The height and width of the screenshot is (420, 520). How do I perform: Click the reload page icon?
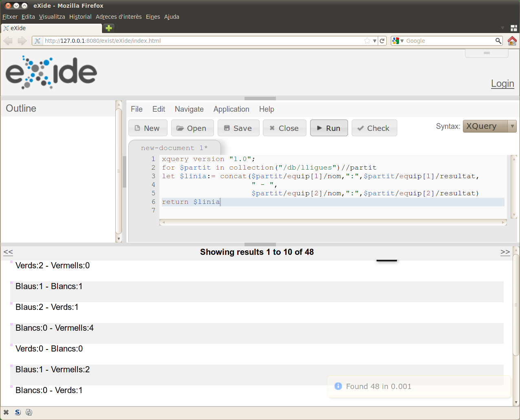[x=382, y=41]
